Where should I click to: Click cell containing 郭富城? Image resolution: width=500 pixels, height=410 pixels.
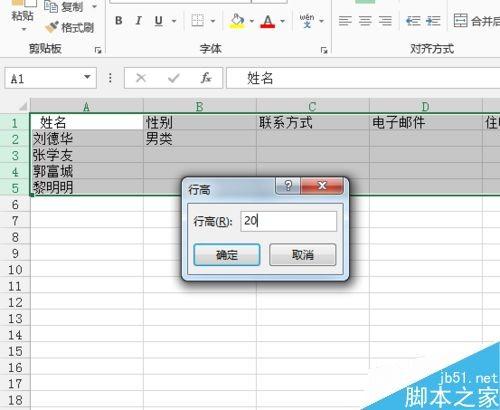87,171
